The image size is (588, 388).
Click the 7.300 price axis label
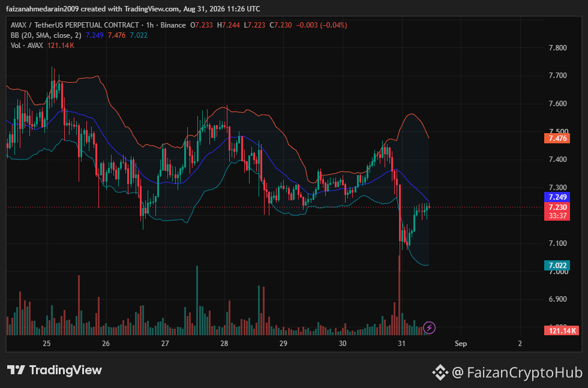(x=557, y=188)
